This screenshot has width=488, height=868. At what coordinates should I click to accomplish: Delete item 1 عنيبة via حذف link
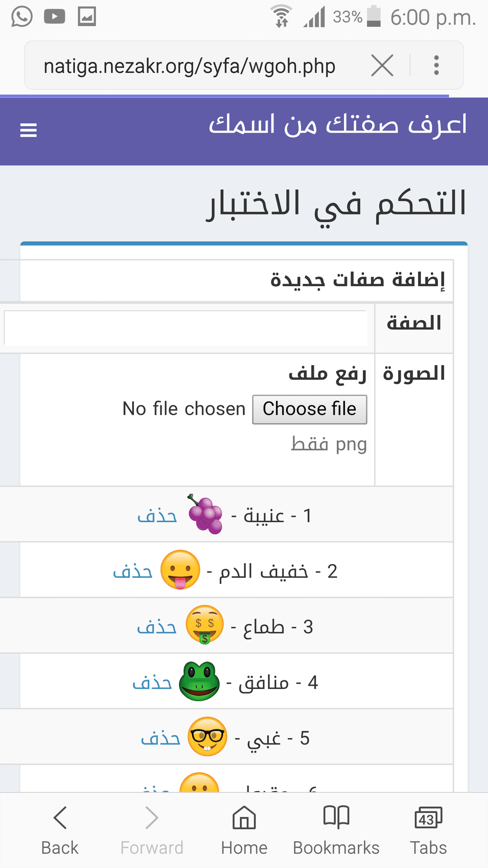pyautogui.click(x=157, y=516)
